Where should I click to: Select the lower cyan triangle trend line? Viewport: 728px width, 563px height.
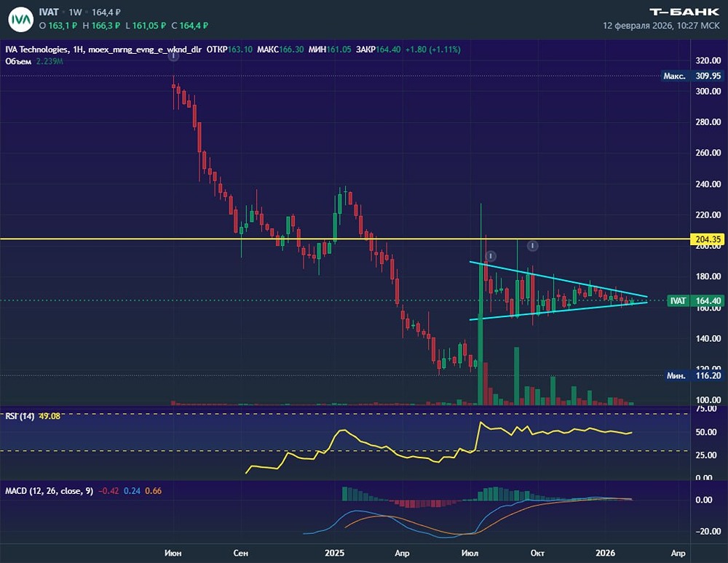pos(558,311)
